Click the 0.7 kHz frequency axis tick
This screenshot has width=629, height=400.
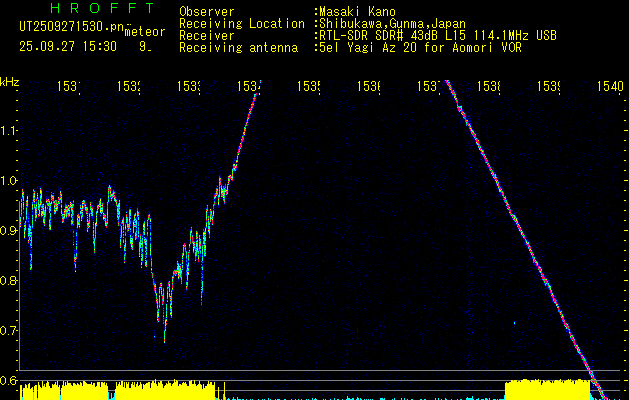point(9,331)
